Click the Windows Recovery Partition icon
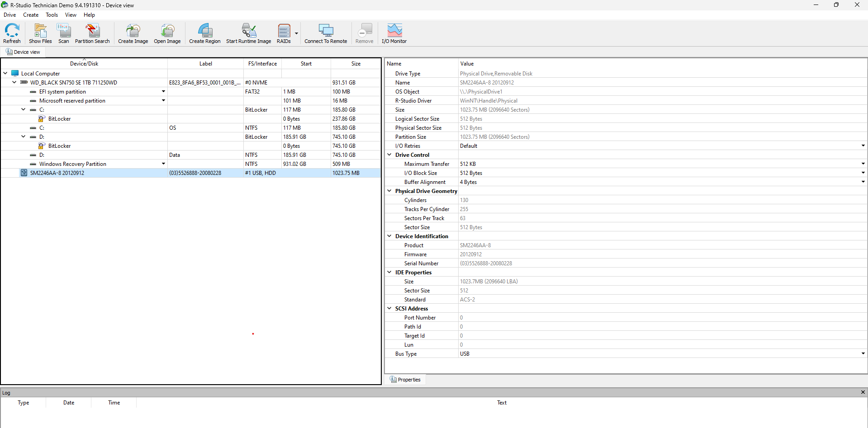 [x=33, y=164]
